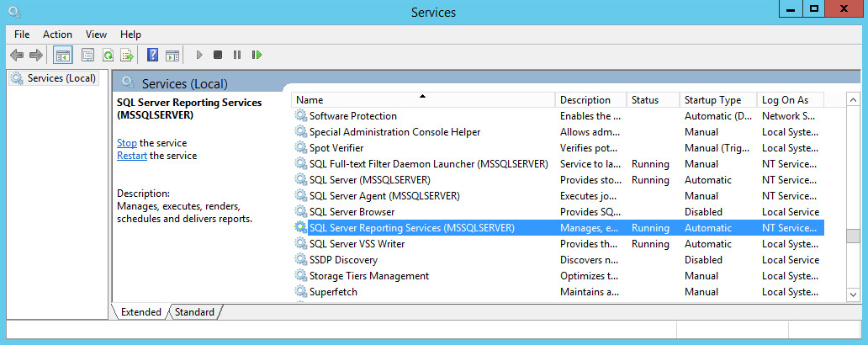The height and width of the screenshot is (345, 868).
Task: Switch to the Standard tab
Action: [x=194, y=312]
